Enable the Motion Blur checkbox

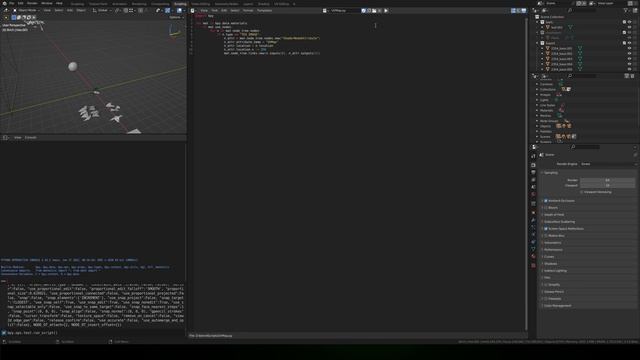click(x=546, y=236)
